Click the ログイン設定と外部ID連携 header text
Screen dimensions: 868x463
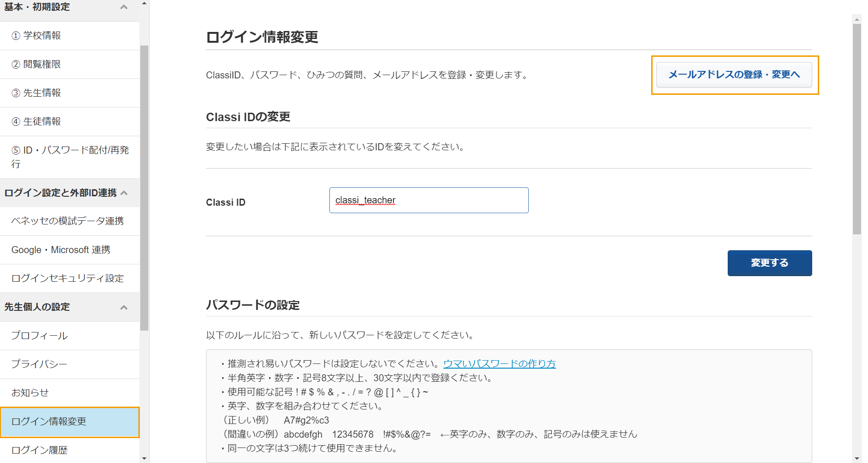tap(61, 193)
